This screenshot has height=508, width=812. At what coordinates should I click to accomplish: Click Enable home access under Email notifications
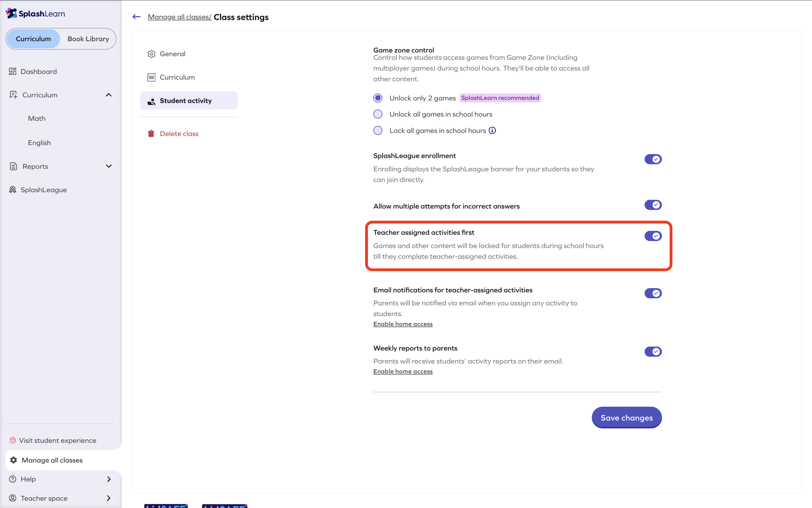coord(403,324)
